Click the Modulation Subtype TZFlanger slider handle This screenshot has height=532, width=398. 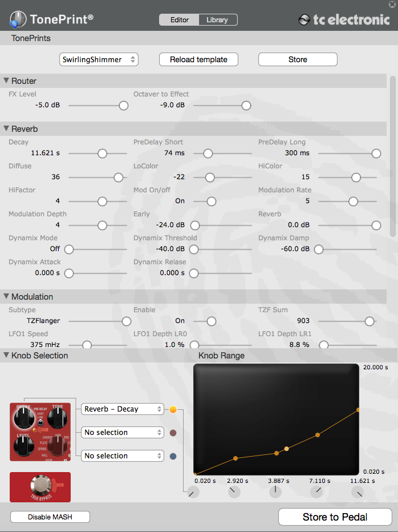click(127, 321)
